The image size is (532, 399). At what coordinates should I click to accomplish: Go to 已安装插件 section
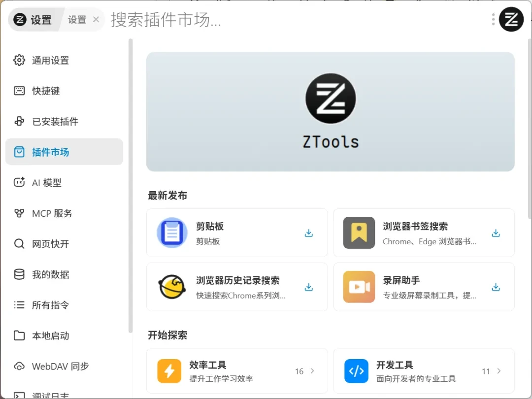[x=64, y=121]
